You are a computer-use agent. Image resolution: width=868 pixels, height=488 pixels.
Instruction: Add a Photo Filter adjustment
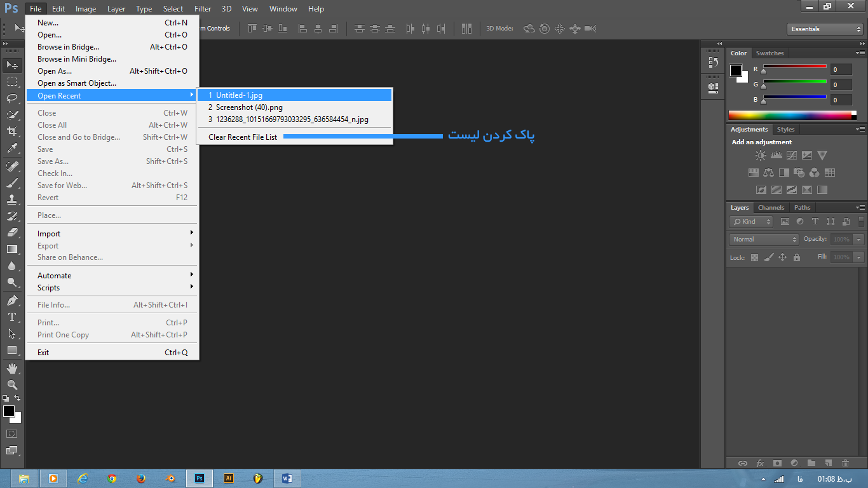799,172
